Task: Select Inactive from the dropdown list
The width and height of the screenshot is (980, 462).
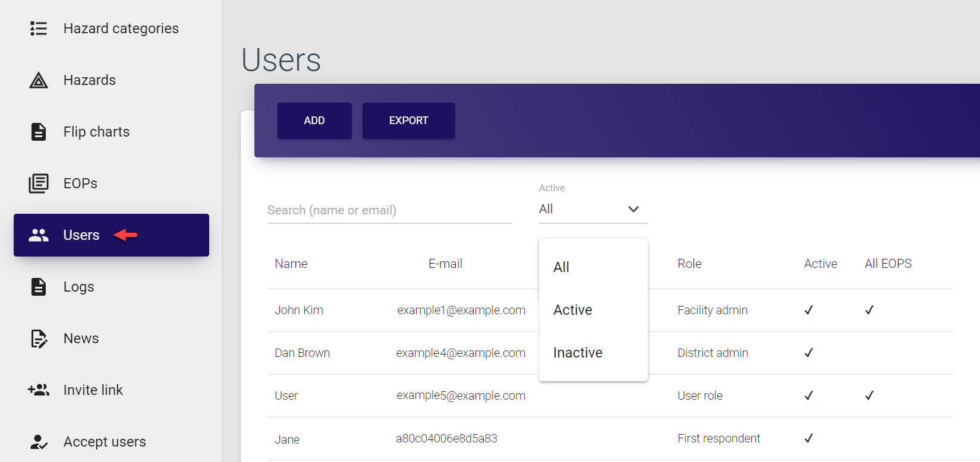Action: (578, 353)
